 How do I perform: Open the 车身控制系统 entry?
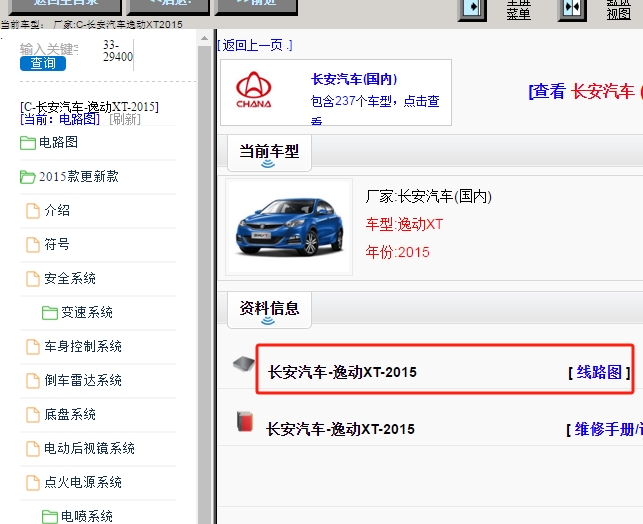coord(83,346)
